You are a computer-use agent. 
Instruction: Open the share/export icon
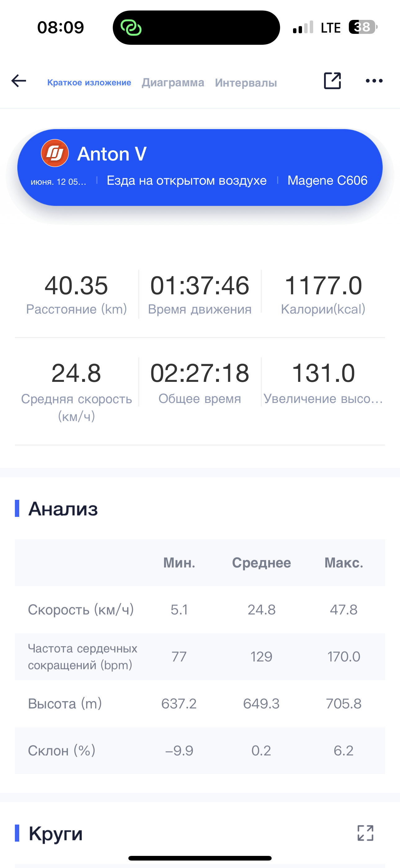332,81
